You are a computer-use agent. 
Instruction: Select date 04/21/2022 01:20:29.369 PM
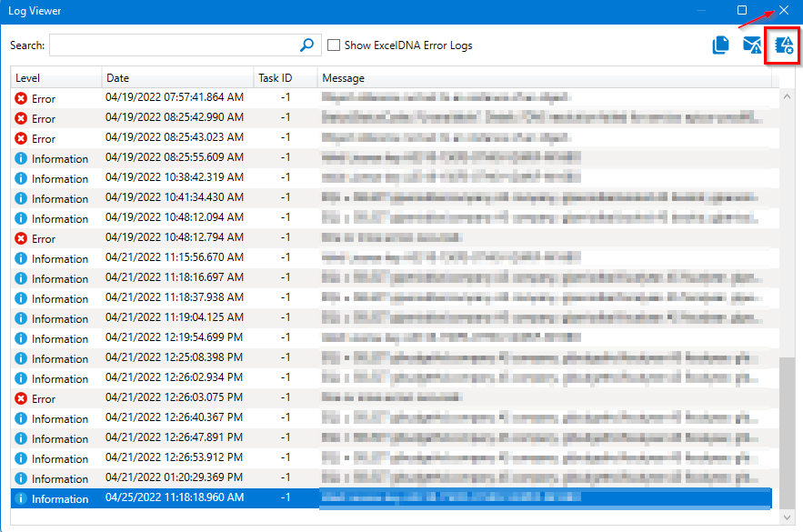(x=174, y=477)
